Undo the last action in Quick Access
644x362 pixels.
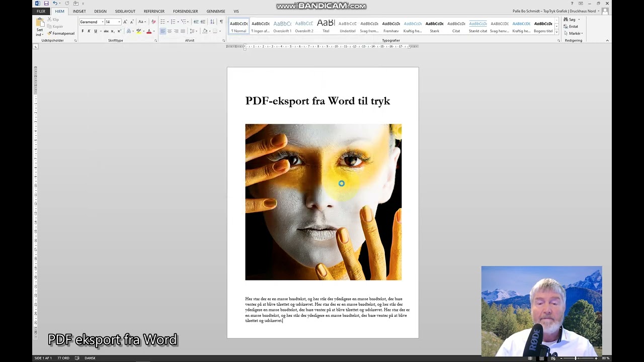(55, 4)
